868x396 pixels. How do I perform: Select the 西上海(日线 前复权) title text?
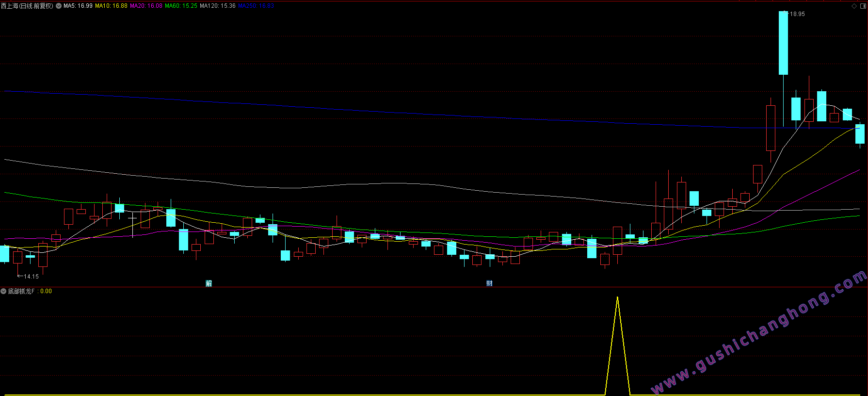pos(27,6)
